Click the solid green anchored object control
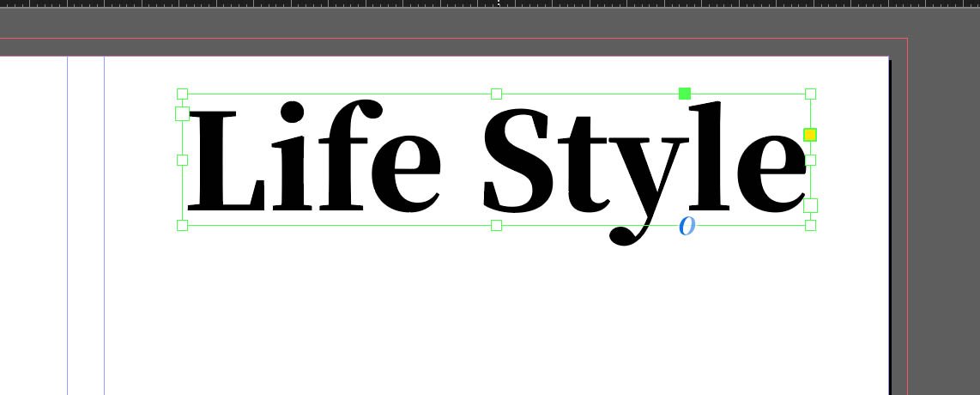 click(x=685, y=94)
